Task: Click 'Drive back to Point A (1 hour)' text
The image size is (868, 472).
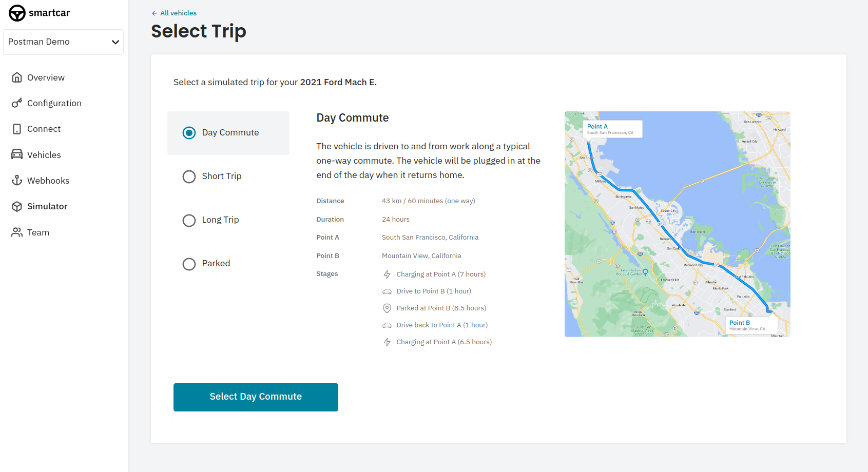Action: click(x=442, y=325)
